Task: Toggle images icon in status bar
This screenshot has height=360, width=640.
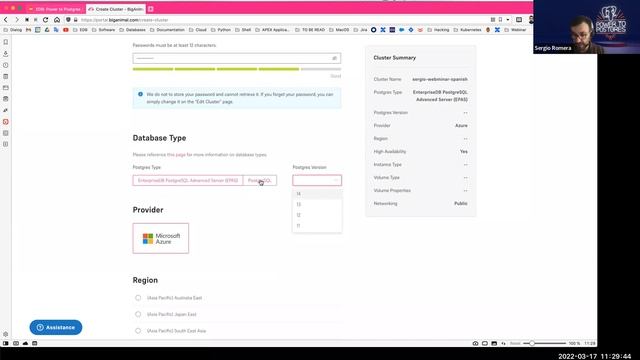Action: (x=494, y=343)
